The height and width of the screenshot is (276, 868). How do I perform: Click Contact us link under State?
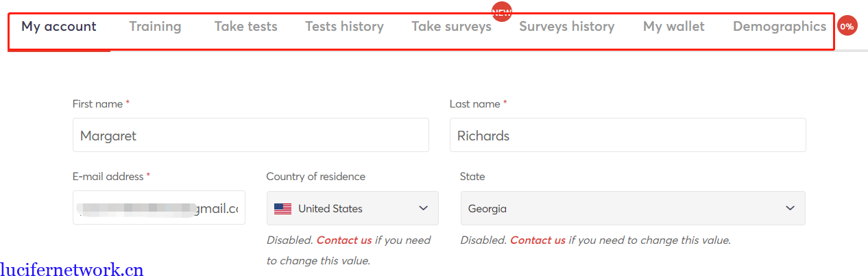pos(538,240)
